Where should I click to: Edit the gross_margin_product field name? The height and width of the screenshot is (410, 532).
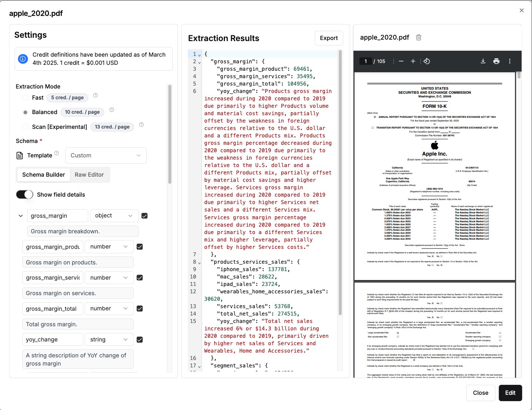coord(53,247)
